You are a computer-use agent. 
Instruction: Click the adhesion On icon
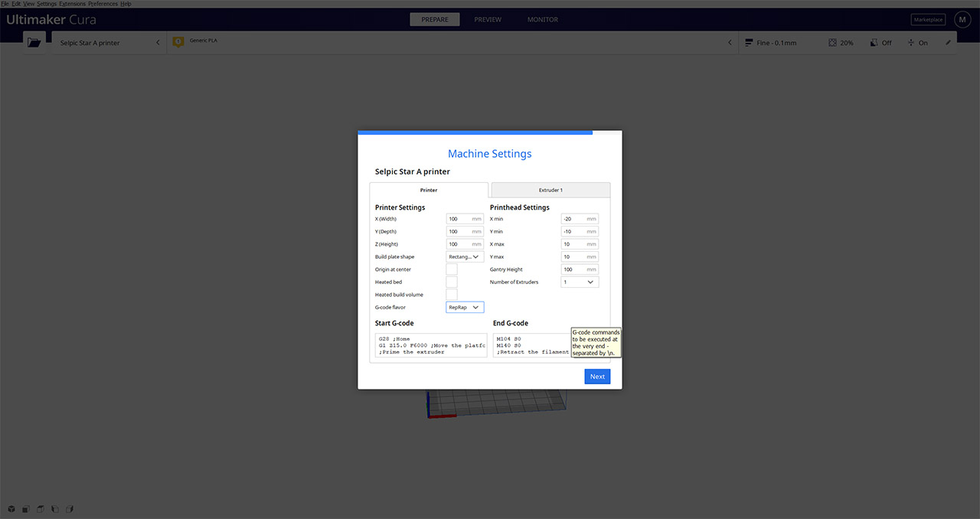[x=911, y=43]
